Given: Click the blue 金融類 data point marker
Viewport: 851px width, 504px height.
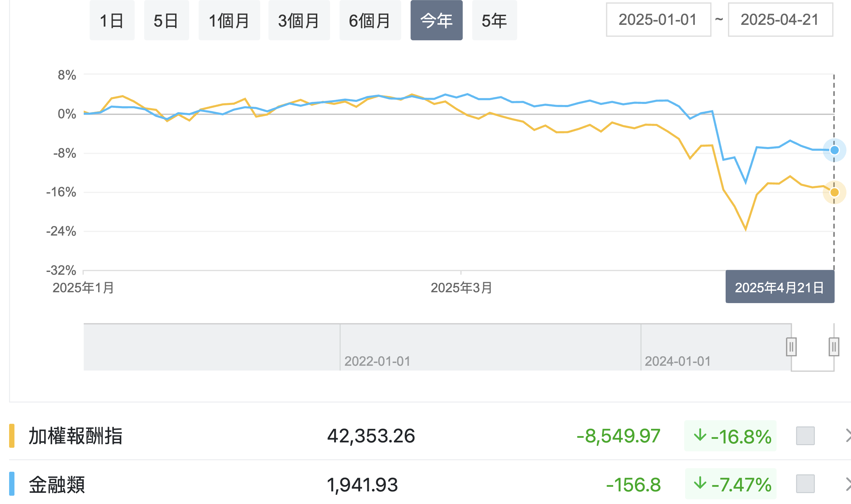Looking at the screenshot, I should (x=835, y=150).
